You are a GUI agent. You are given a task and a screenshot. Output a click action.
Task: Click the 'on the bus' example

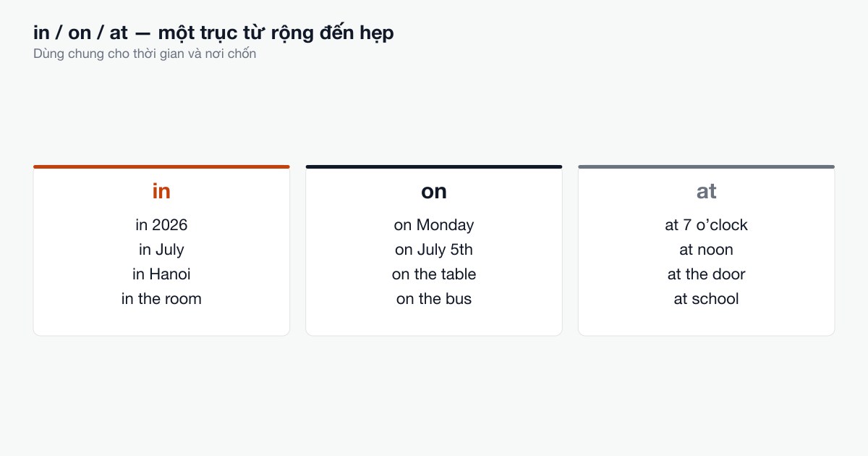click(x=434, y=299)
